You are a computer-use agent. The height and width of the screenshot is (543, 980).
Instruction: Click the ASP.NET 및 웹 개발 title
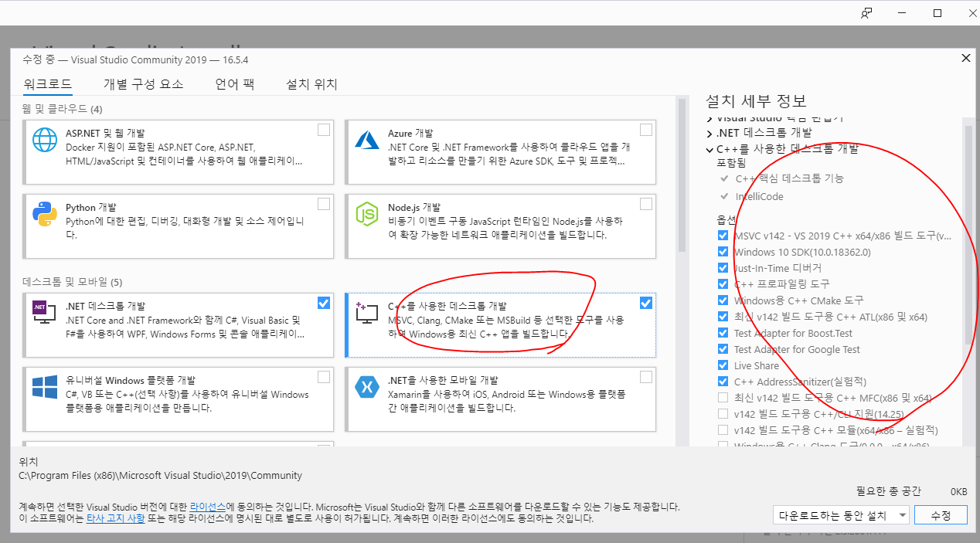click(x=105, y=133)
